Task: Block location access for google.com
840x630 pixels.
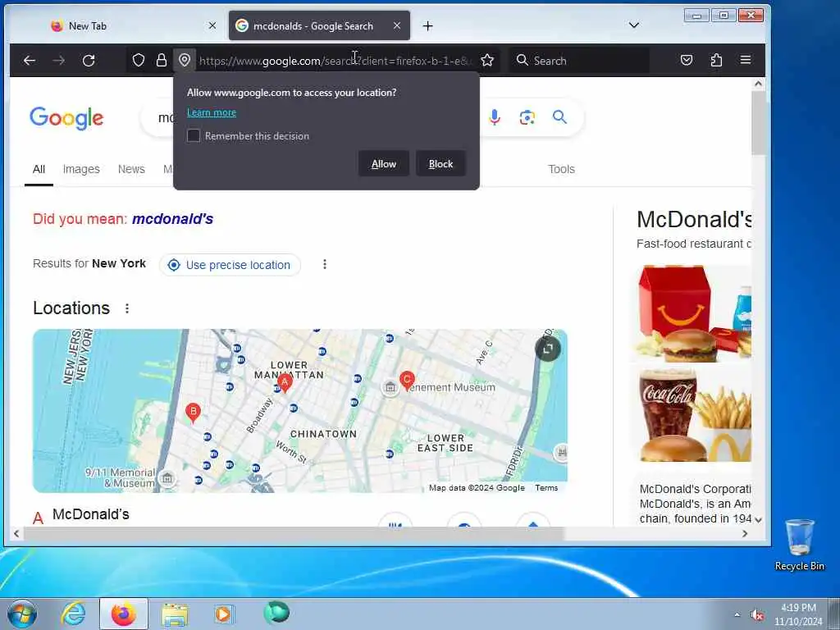Action: click(441, 164)
